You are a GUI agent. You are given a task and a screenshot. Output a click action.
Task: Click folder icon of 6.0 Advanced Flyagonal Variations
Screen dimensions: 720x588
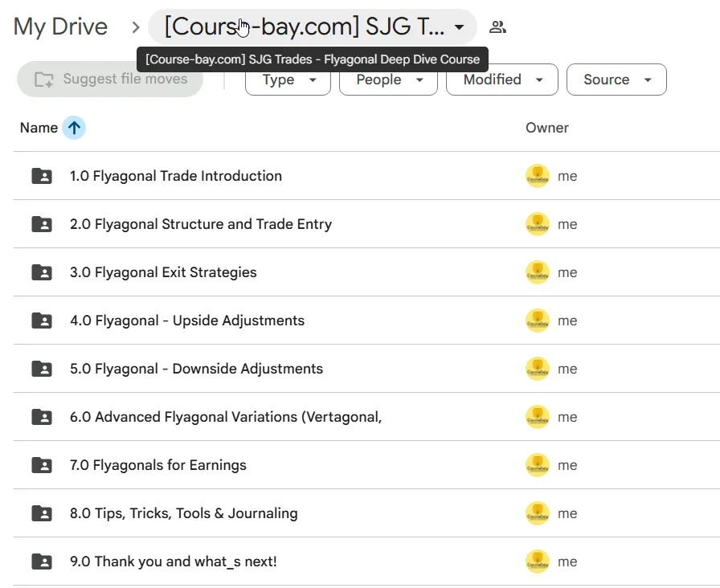[42, 417]
